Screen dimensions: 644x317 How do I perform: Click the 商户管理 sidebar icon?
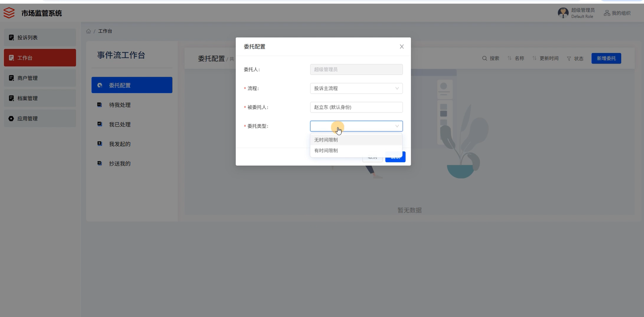tap(11, 78)
